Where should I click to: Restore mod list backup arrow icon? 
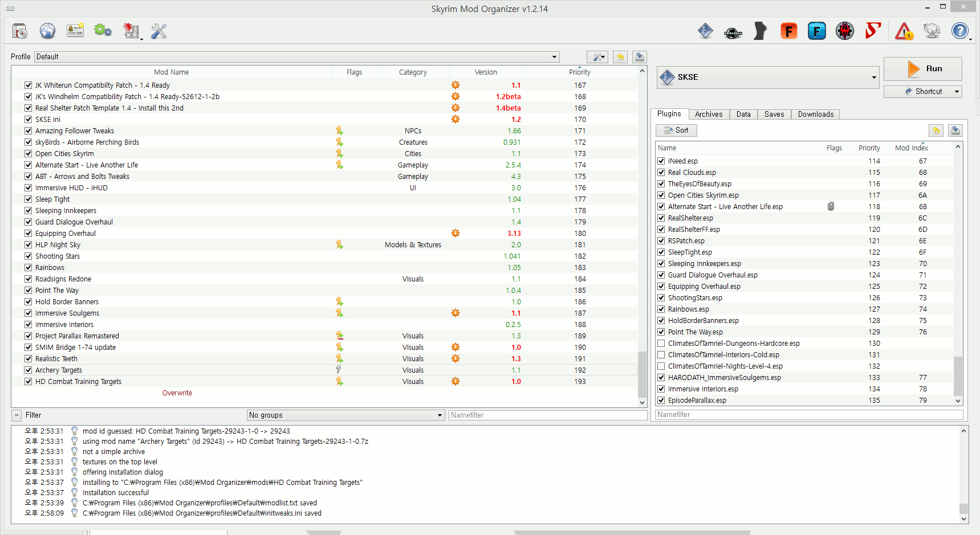(620, 57)
